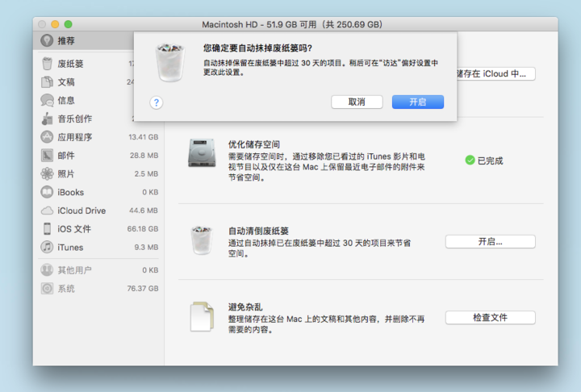The image size is (581, 392).
Task: Select the 信息 messages sidebar icon
Action: coord(48,101)
